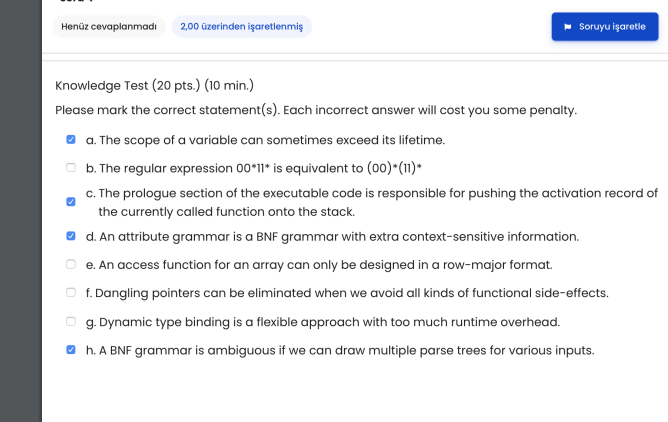The width and height of the screenshot is (668, 422).
Task: Click the Henüz cevaplanmadı status badge
Action: click(x=107, y=27)
